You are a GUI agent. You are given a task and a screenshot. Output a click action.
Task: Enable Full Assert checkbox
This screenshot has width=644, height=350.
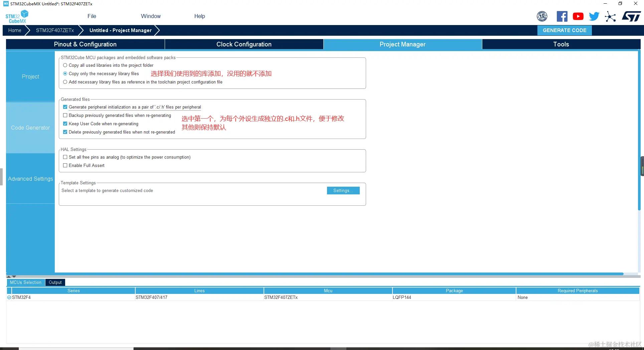(65, 165)
